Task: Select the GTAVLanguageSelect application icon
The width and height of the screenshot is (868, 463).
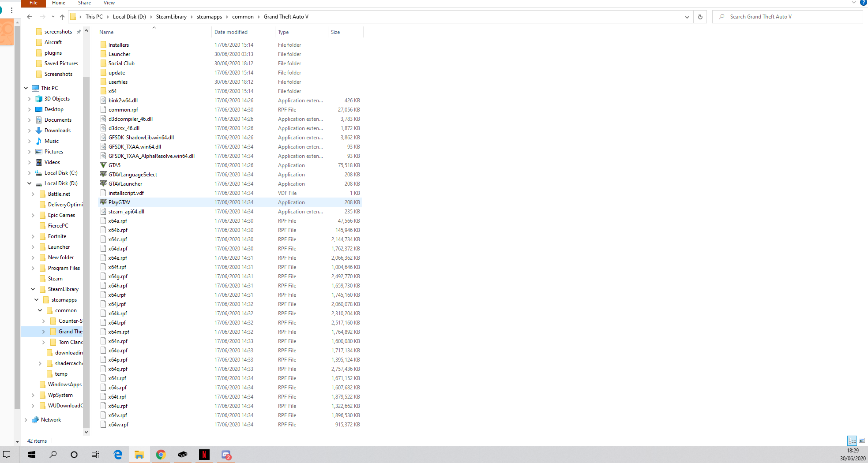Action: [103, 175]
